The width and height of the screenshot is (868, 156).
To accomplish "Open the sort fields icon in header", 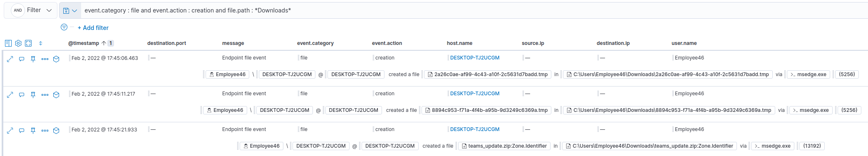I will [40, 43].
